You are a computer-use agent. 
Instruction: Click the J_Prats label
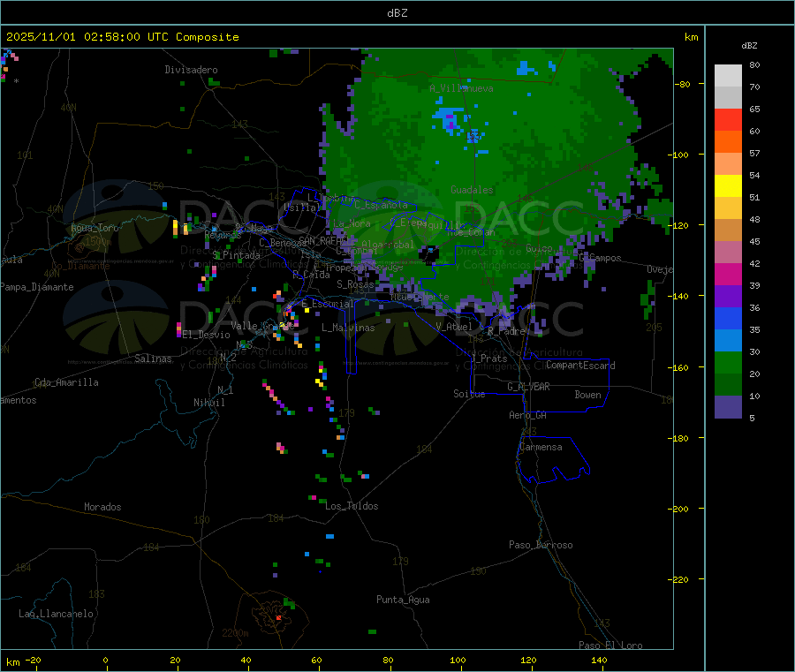coord(488,359)
